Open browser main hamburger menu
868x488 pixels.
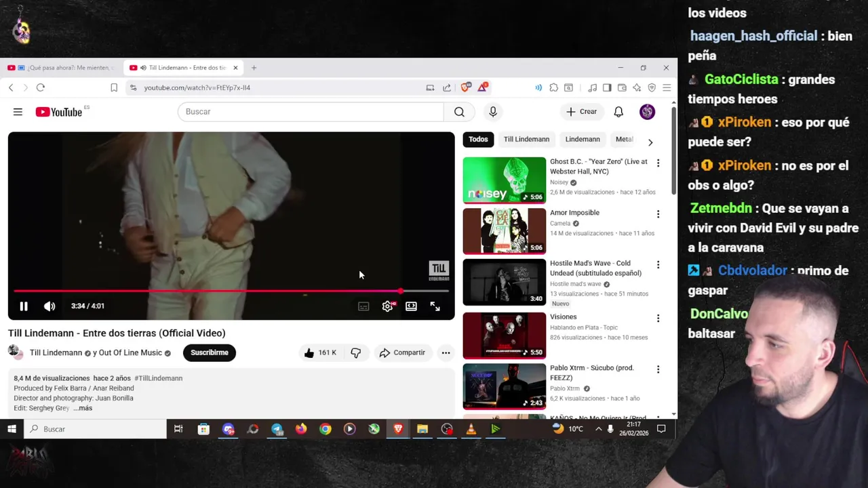tap(667, 87)
